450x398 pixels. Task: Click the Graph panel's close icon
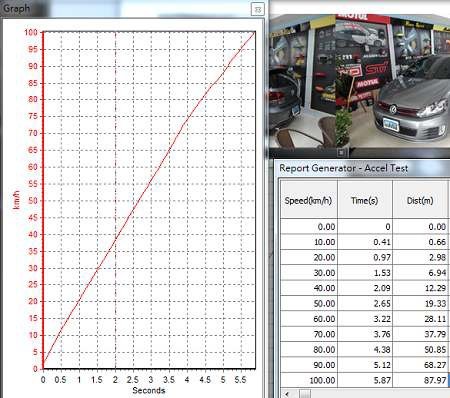pyautogui.click(x=257, y=9)
